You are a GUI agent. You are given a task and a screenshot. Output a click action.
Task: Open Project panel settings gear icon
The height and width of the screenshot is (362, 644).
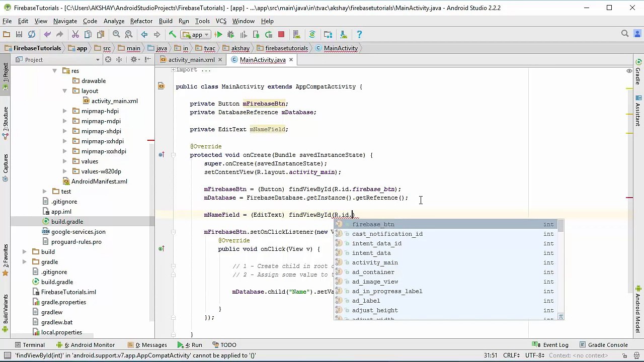click(134, 59)
